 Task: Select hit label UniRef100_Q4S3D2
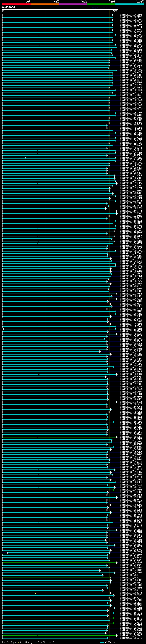[x=131, y=15]
